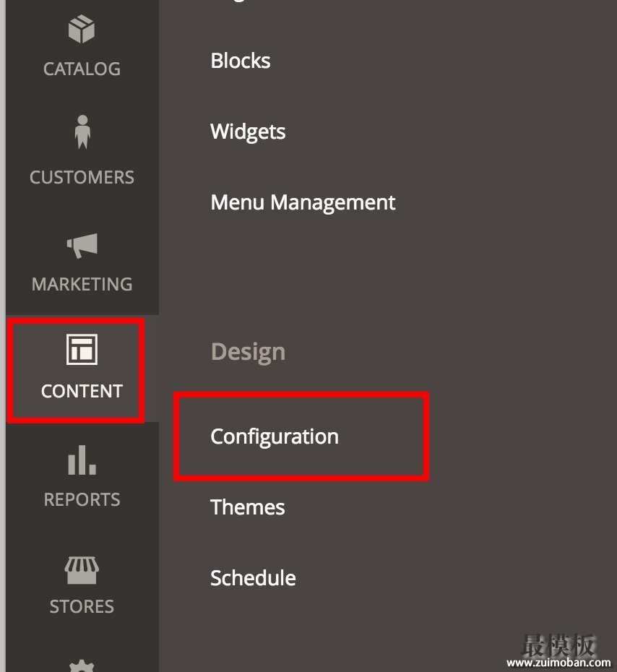The width and height of the screenshot is (617, 672).
Task: Open the Customers menu label
Action: click(82, 177)
